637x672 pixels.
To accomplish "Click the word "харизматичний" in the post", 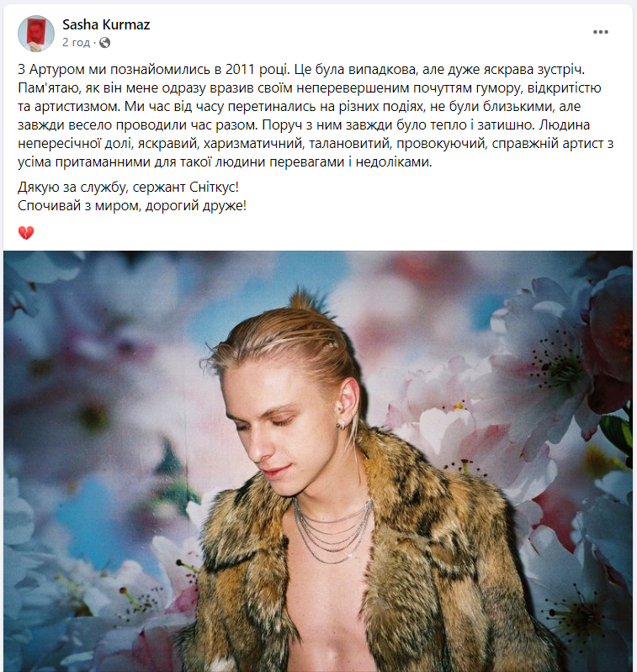I will click(253, 144).
